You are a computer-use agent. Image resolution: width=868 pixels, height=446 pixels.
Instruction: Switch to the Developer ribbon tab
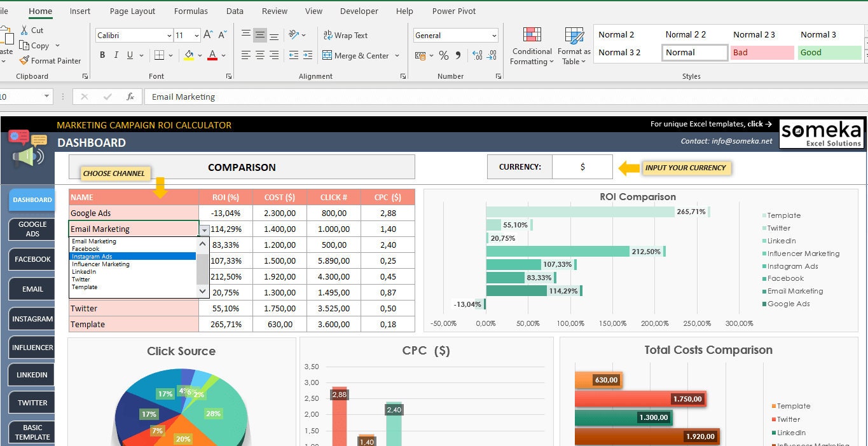pyautogui.click(x=359, y=11)
